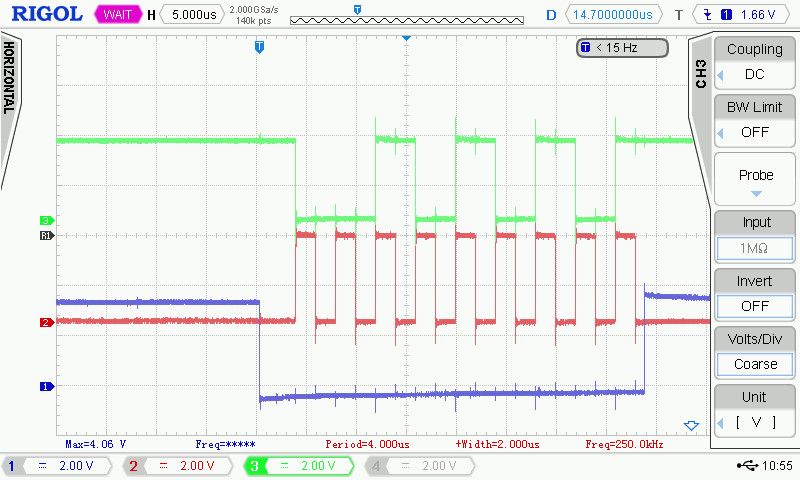
Task: Expand the Probe down arrow
Action: tap(756, 194)
